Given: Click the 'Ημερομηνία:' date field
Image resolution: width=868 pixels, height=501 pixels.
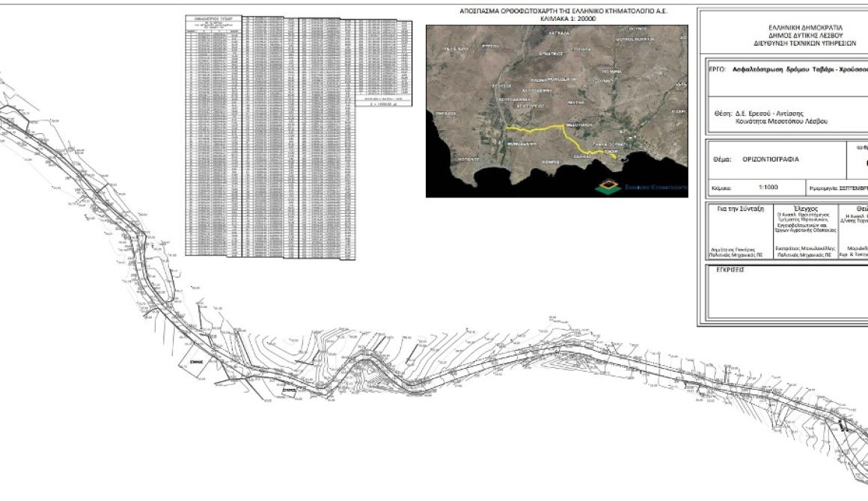Looking at the screenshot, I should [x=838, y=188].
